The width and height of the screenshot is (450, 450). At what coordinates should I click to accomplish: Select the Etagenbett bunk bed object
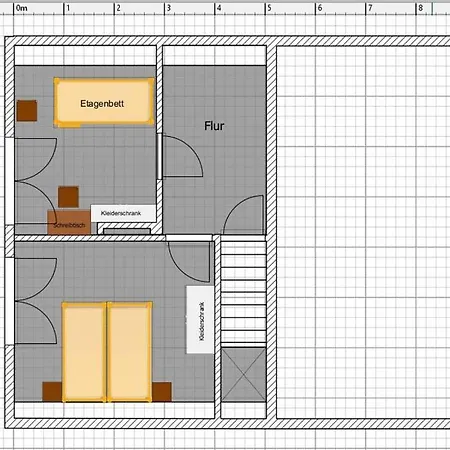(104, 103)
